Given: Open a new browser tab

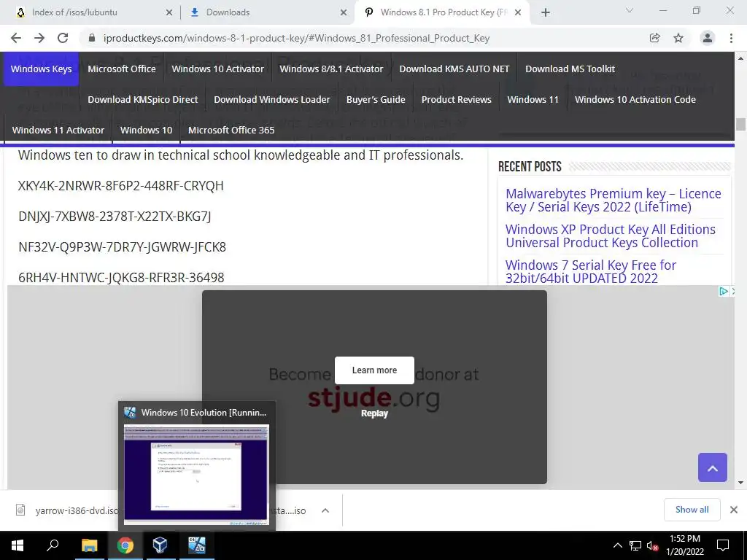Looking at the screenshot, I should tap(546, 13).
